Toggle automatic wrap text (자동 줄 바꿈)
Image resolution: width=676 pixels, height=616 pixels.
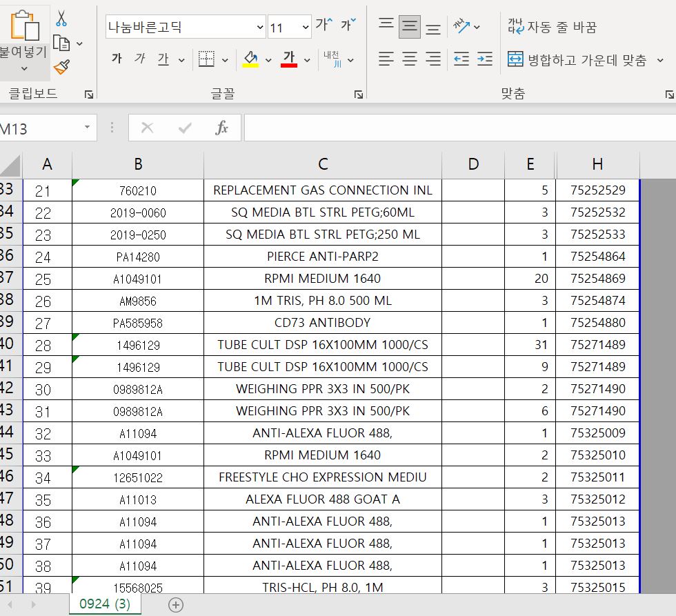(553, 27)
